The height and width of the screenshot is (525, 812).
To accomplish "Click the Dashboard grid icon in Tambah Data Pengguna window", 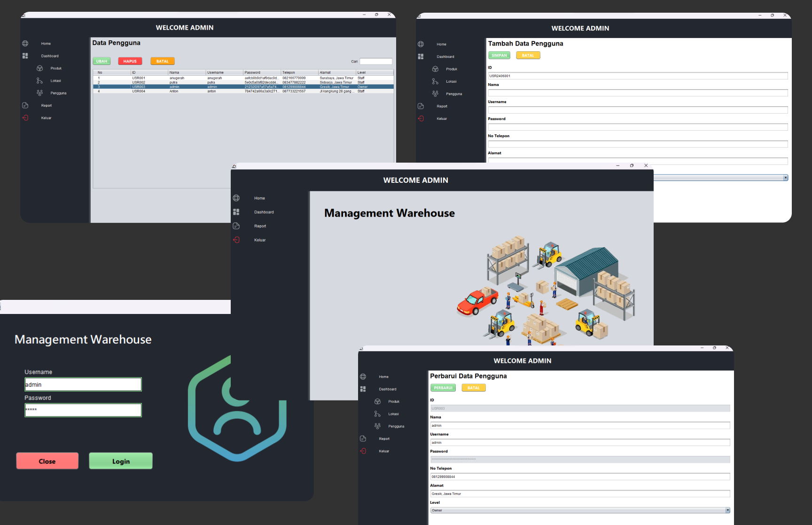I will point(421,56).
